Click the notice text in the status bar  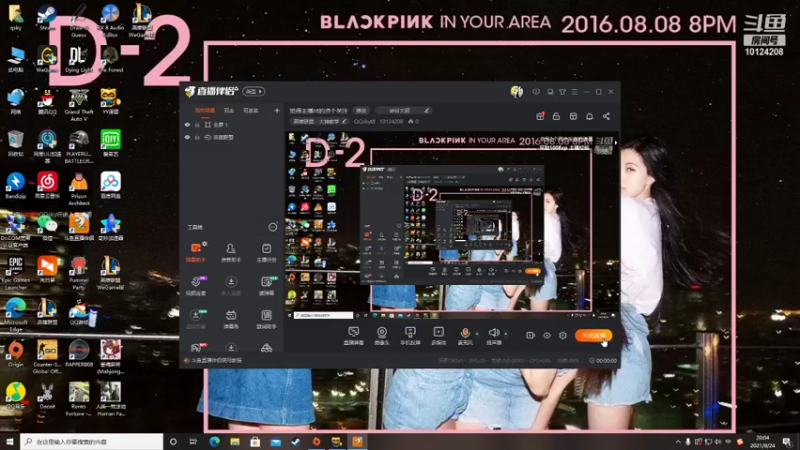click(216, 360)
